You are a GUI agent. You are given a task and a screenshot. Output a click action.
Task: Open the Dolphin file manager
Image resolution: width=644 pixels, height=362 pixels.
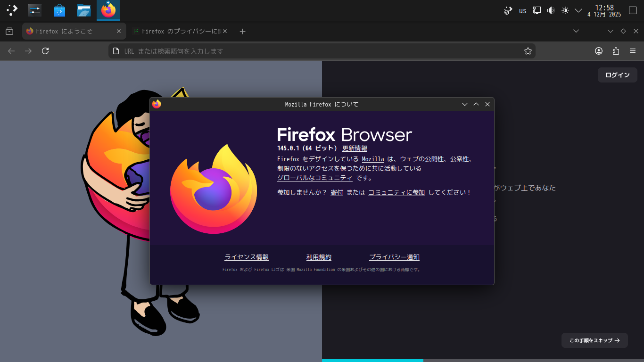click(x=84, y=10)
